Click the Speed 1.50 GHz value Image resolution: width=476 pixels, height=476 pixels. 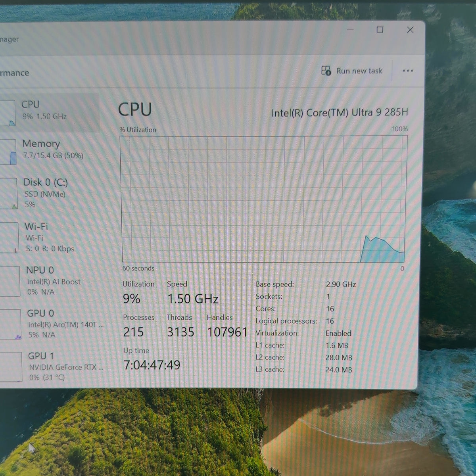(193, 299)
